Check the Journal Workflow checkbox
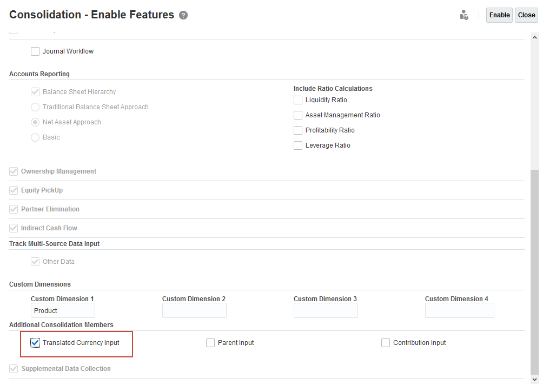Image resolution: width=543 pixels, height=392 pixels. (x=35, y=51)
